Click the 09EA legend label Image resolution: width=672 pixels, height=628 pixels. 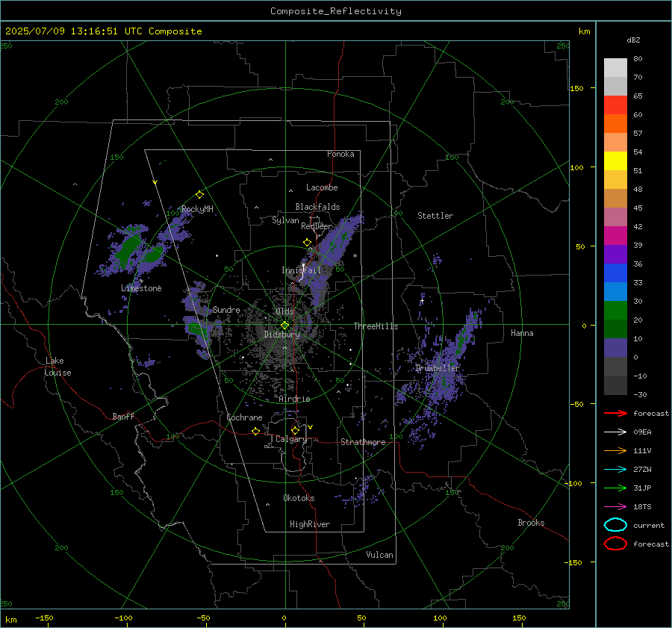click(x=642, y=432)
